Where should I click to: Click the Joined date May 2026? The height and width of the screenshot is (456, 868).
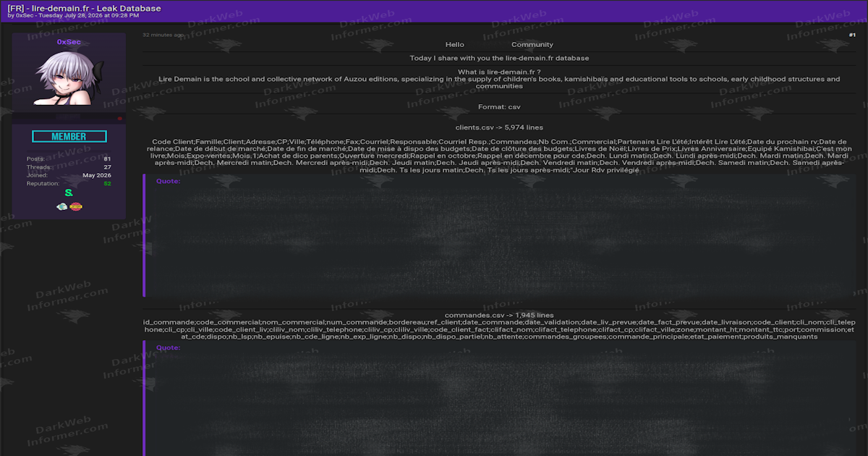click(x=97, y=175)
